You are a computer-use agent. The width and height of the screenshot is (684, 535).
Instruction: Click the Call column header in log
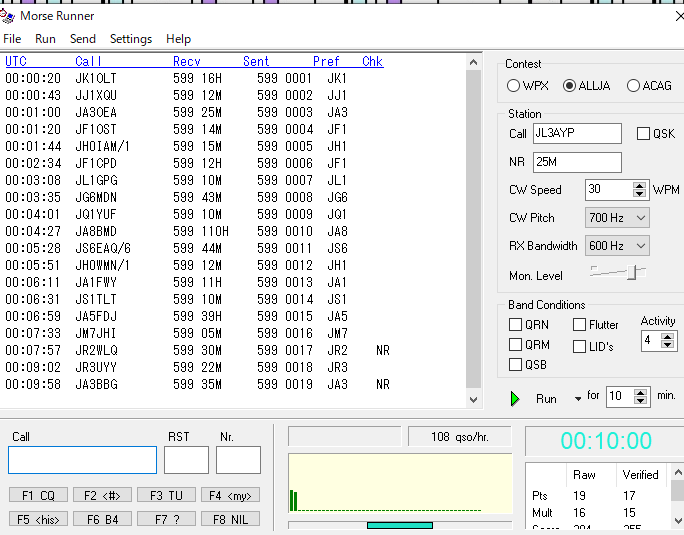(x=89, y=61)
